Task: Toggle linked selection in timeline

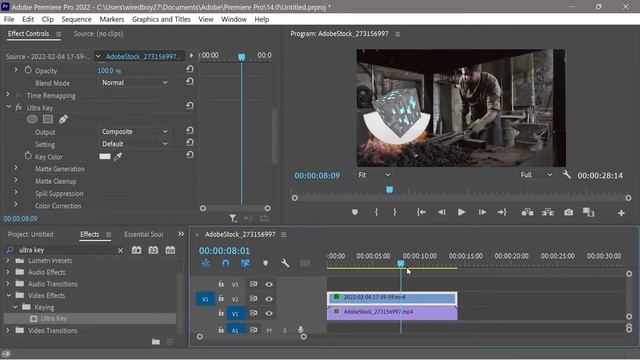Action: pyautogui.click(x=245, y=263)
